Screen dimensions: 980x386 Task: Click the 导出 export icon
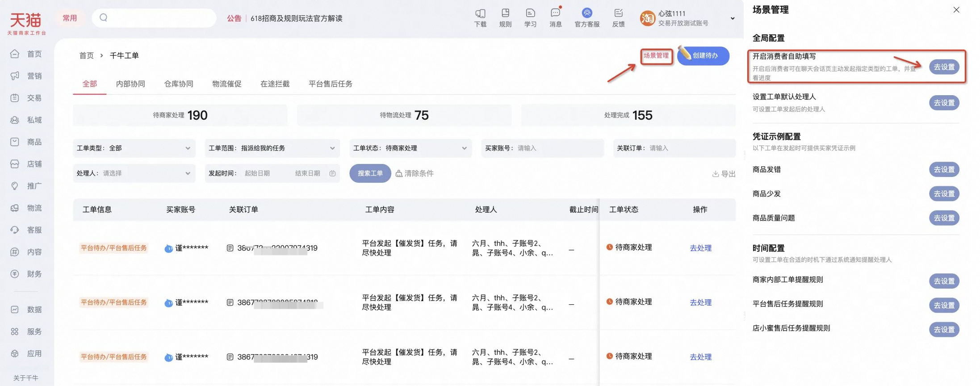click(x=715, y=174)
